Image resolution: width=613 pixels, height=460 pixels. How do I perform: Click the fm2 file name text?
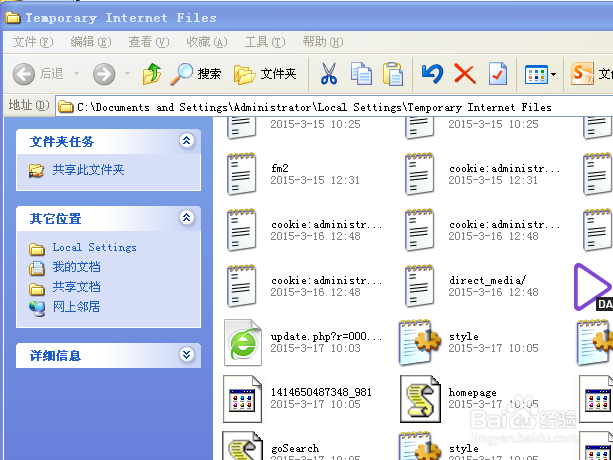[x=280, y=168]
